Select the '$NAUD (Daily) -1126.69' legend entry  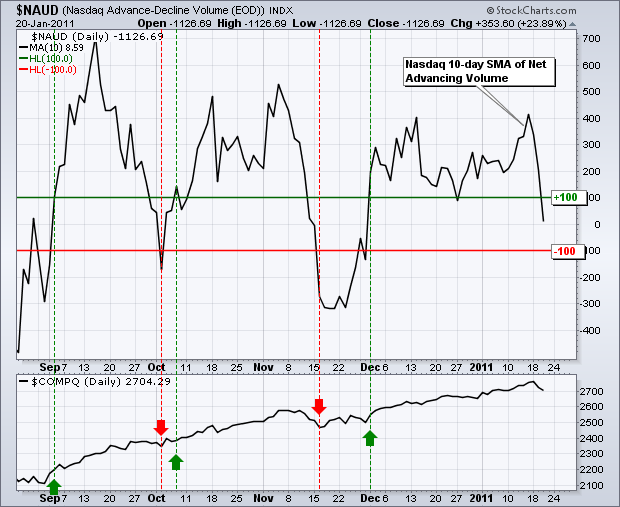click(x=97, y=37)
